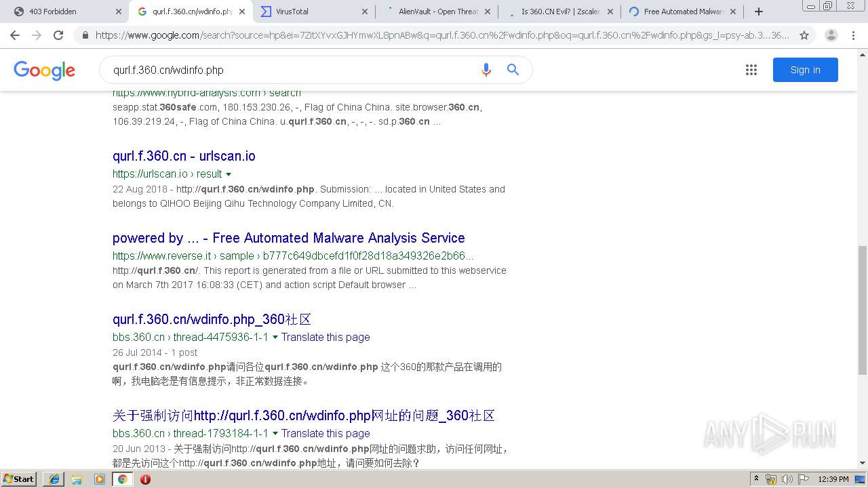
Task: Open qurl.f.360.cn - urlscan.io result
Action: (184, 156)
